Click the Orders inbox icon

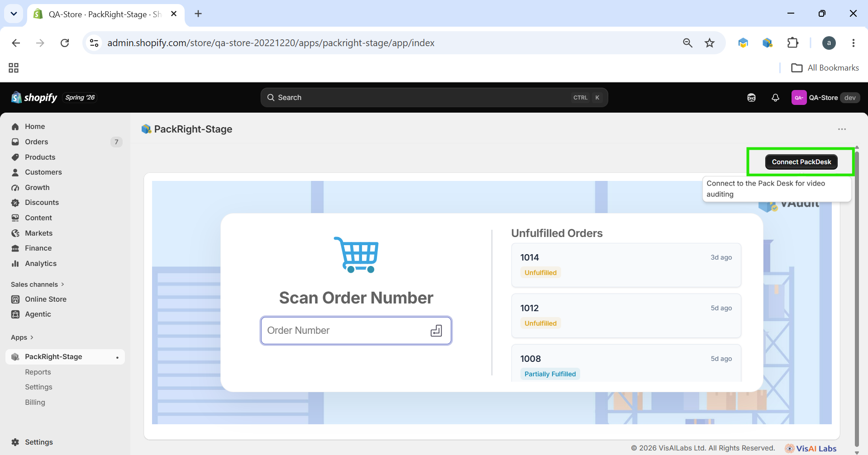click(15, 142)
